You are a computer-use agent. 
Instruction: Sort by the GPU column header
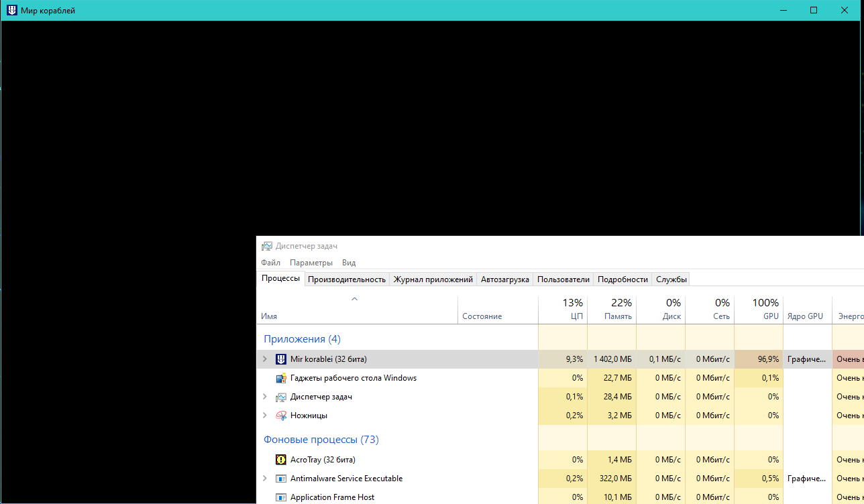pyautogui.click(x=759, y=311)
